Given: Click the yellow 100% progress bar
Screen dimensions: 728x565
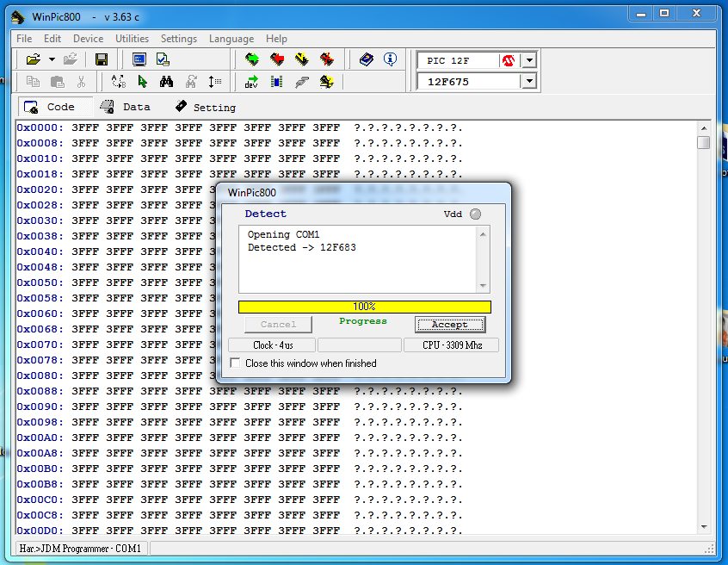Looking at the screenshot, I should (365, 307).
